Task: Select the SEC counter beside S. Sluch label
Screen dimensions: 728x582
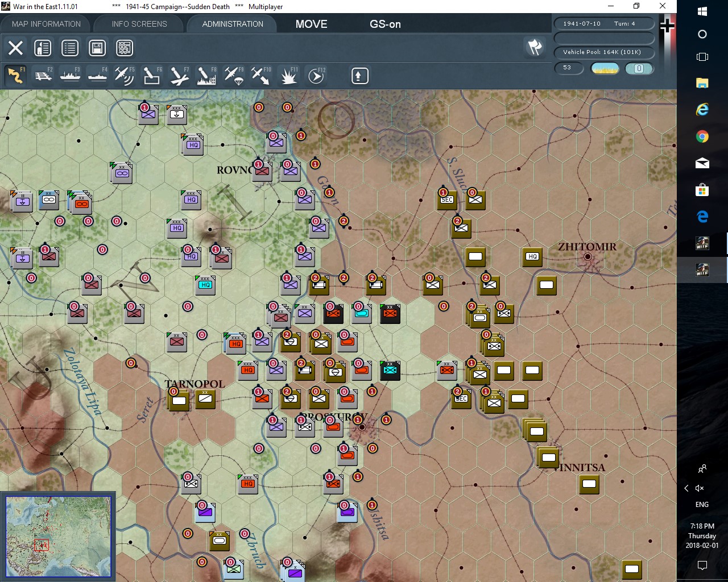Action: click(x=447, y=199)
